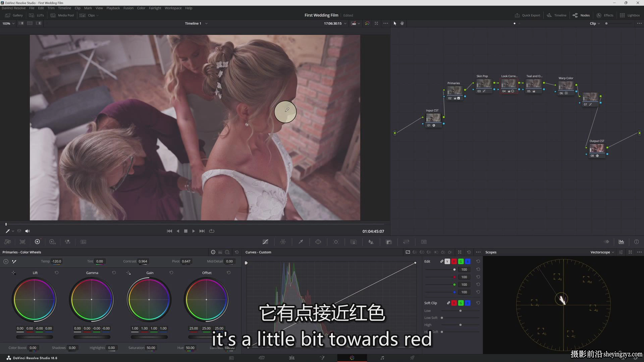Adjust the Soft Clip Low slider
The width and height of the screenshot is (644, 362).
point(460,311)
